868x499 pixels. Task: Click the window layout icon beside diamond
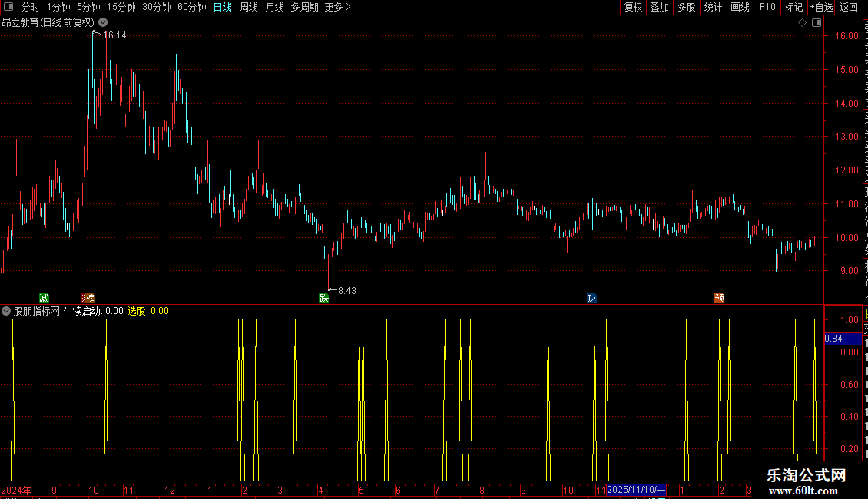coord(817,23)
